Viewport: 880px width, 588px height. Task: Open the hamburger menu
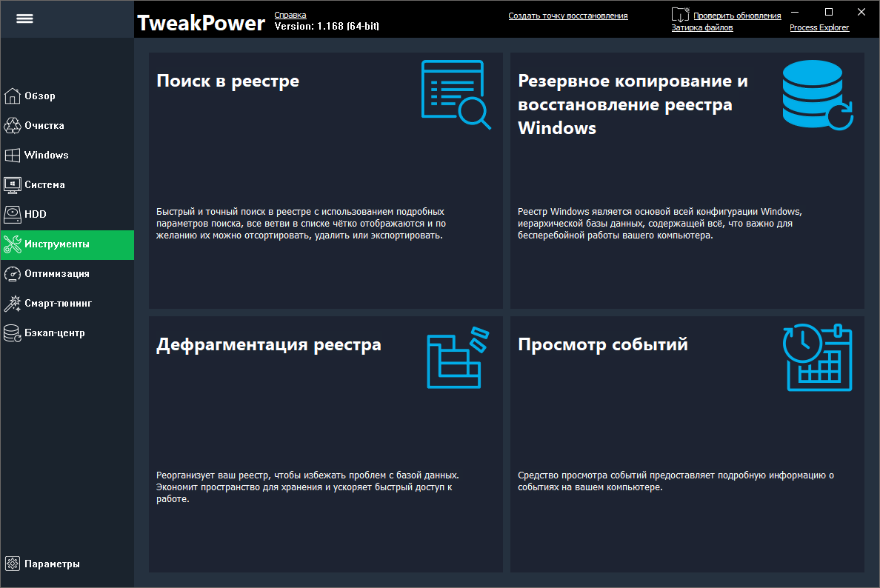click(x=24, y=19)
